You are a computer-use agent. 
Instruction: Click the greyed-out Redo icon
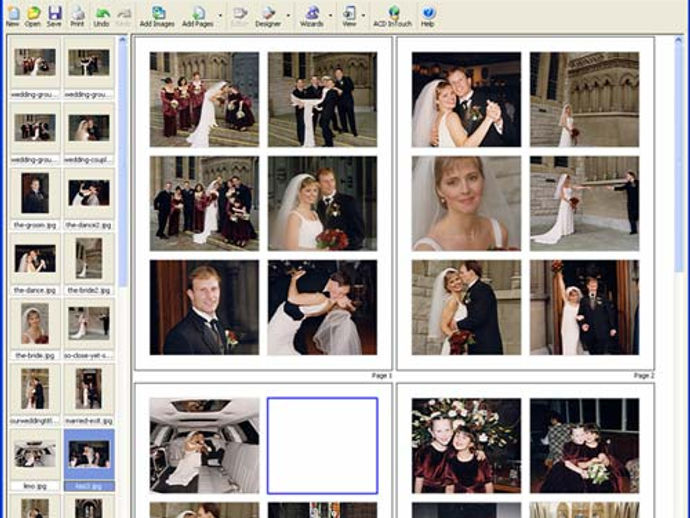[124, 16]
